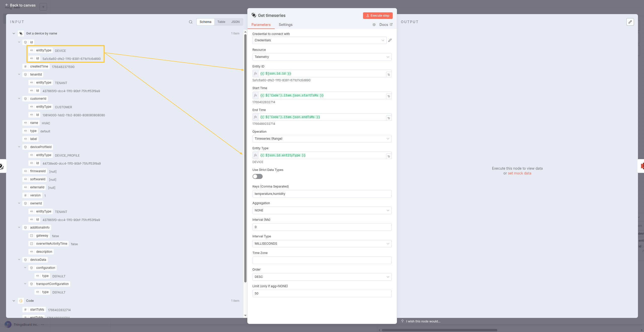Switch the input view to Table
The image size is (644, 332).
tap(221, 22)
